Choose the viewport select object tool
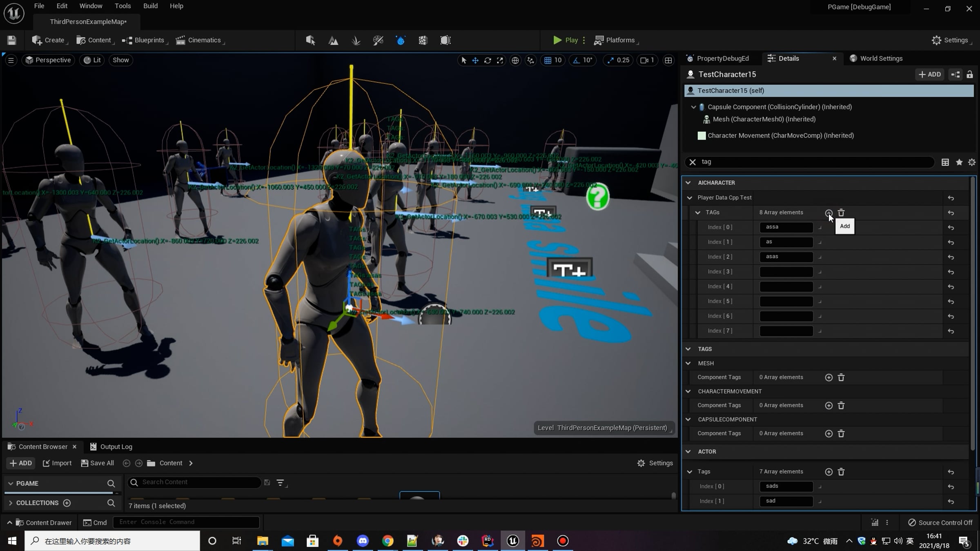The image size is (980, 551). 463,60
